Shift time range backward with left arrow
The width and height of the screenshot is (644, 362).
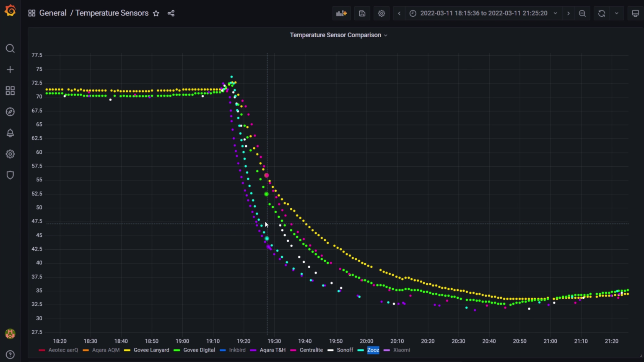pos(399,13)
